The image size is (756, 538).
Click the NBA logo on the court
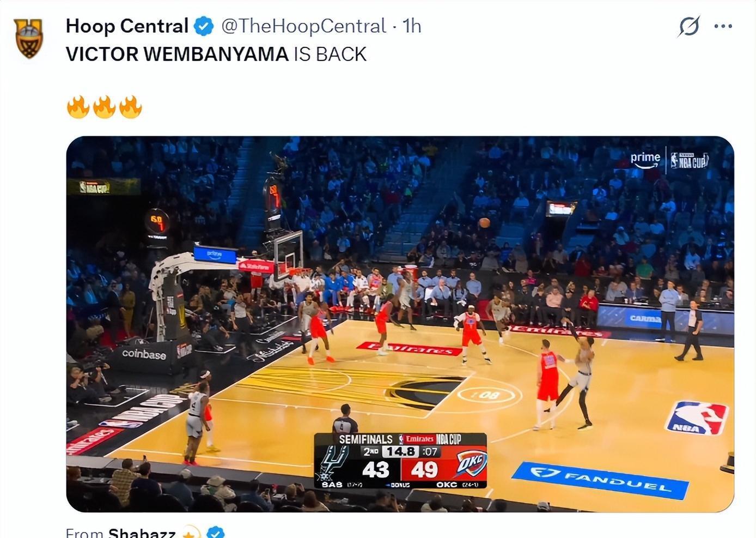coord(697,418)
